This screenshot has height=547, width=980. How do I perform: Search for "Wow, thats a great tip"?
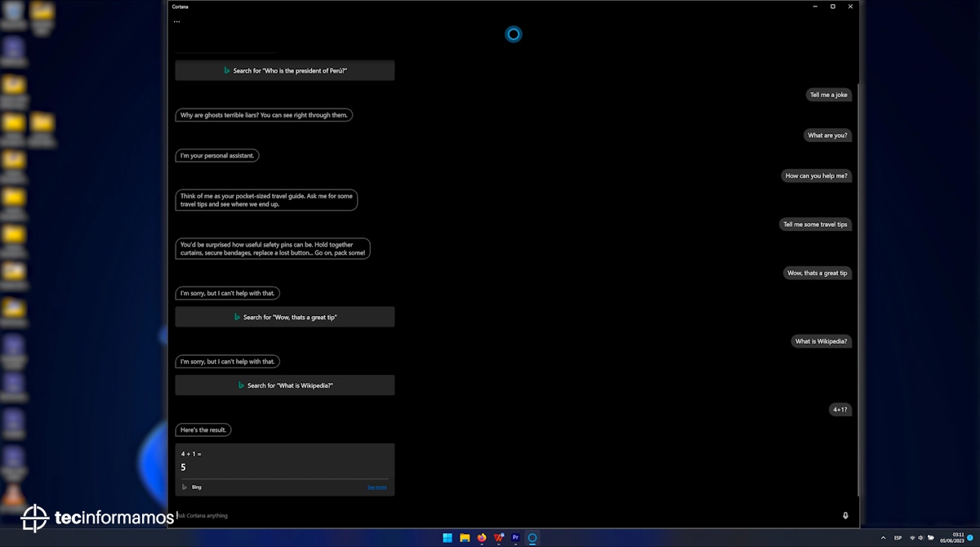(285, 317)
